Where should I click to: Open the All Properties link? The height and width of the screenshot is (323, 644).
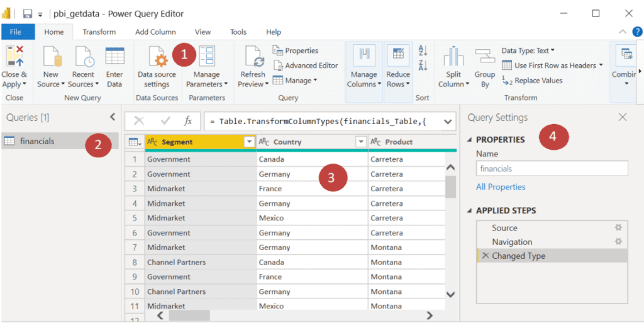click(x=501, y=187)
